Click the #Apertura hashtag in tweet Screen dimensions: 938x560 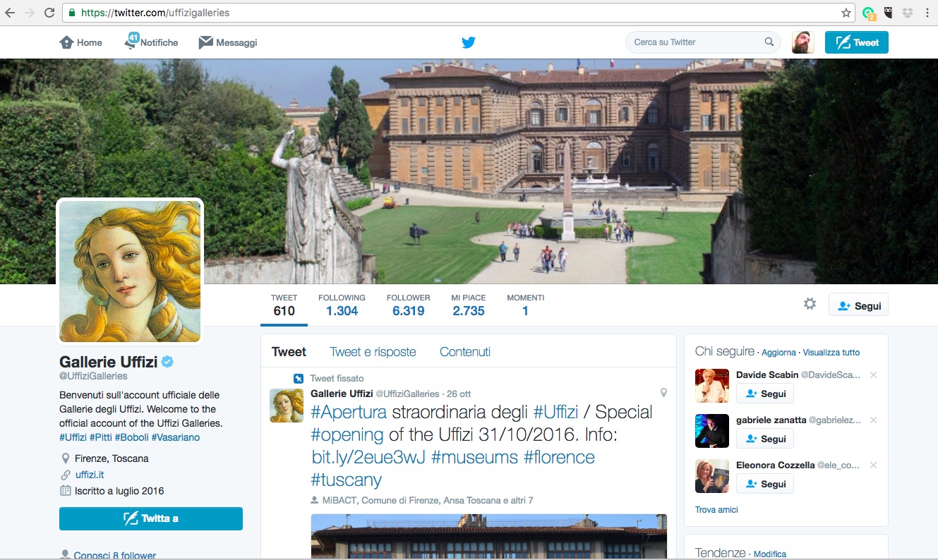click(x=349, y=412)
